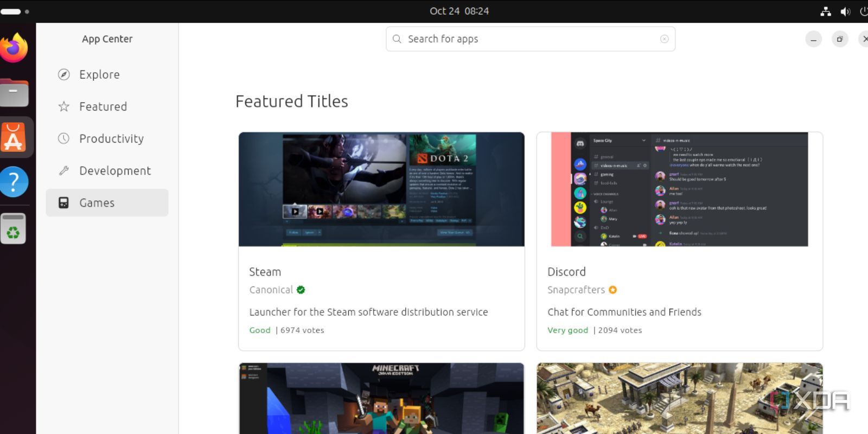Open the Discord screenshot thumbnail

point(680,189)
